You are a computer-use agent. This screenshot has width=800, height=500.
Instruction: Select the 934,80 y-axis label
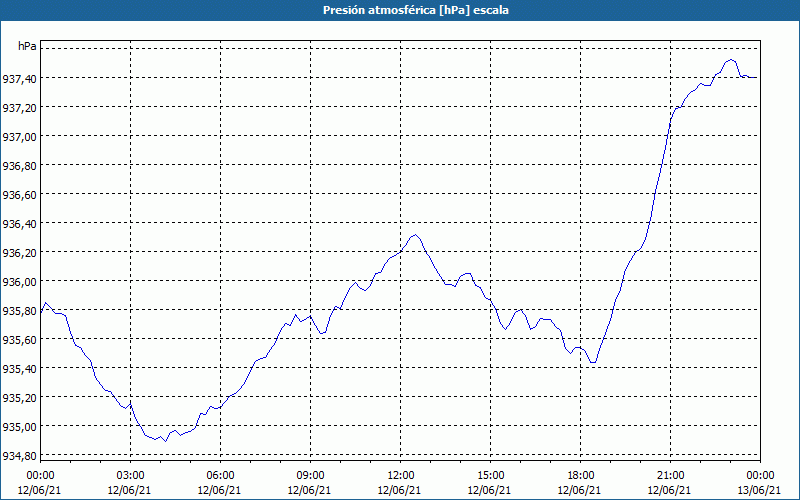coord(18,456)
